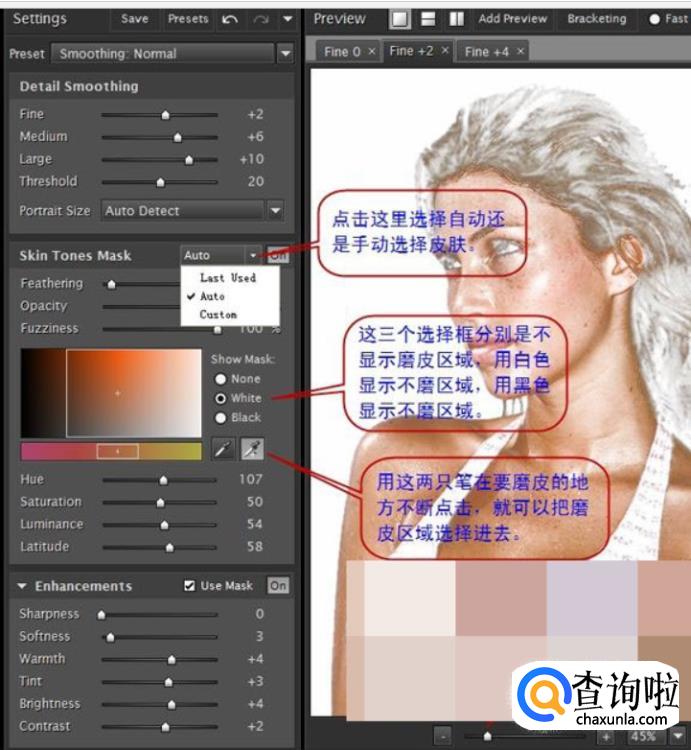Image resolution: width=691 pixels, height=750 pixels.
Task: Click the Threshold value 20
Action: coord(256,182)
